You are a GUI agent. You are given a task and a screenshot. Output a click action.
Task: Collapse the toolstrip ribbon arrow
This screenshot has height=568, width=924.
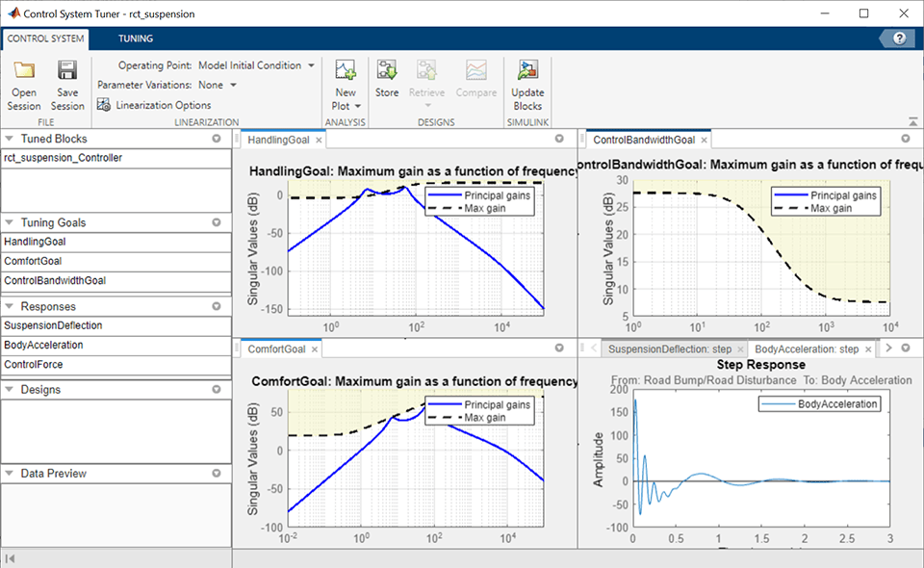pyautogui.click(x=912, y=122)
